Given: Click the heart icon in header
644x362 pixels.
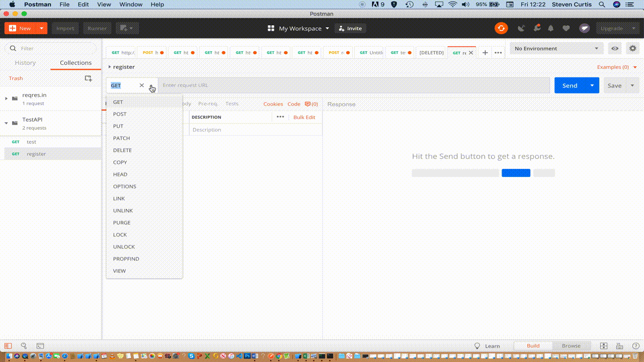Looking at the screenshot, I should click(566, 28).
